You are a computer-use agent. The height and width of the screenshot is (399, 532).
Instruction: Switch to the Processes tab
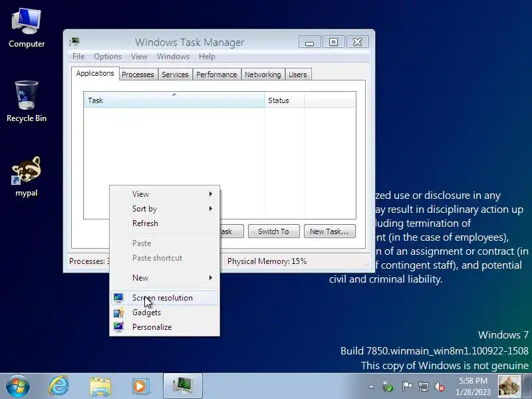(x=138, y=74)
